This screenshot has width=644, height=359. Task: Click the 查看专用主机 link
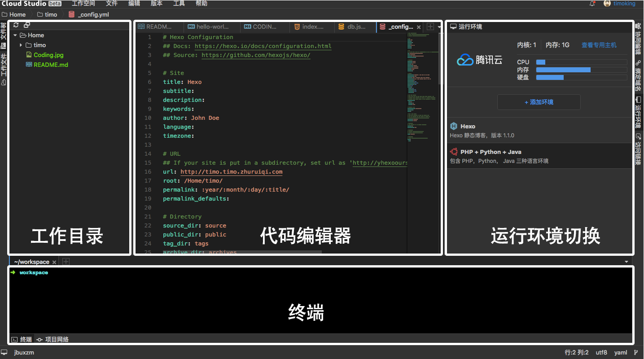(x=599, y=45)
